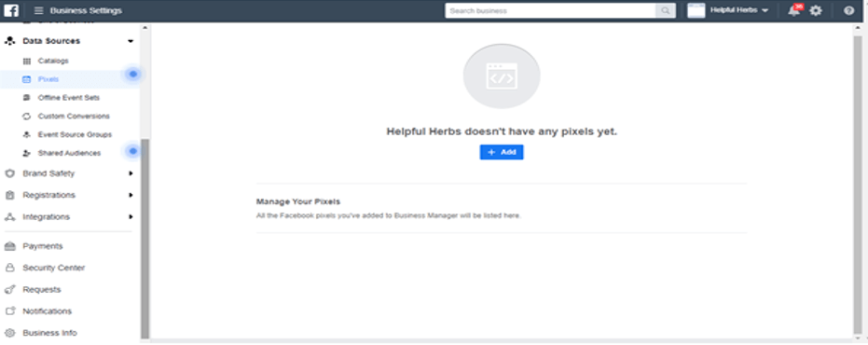Click the Search business input field
This screenshot has width=868, height=345.
coord(551,10)
